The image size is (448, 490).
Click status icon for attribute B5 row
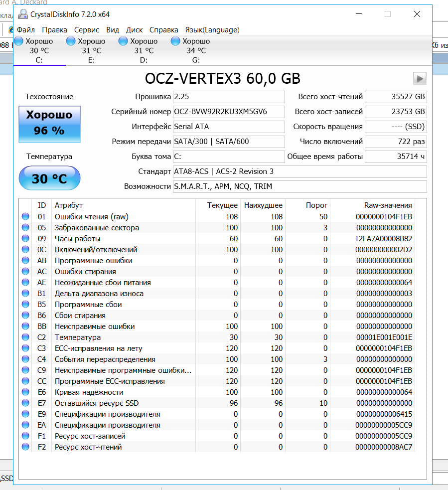[25, 304]
